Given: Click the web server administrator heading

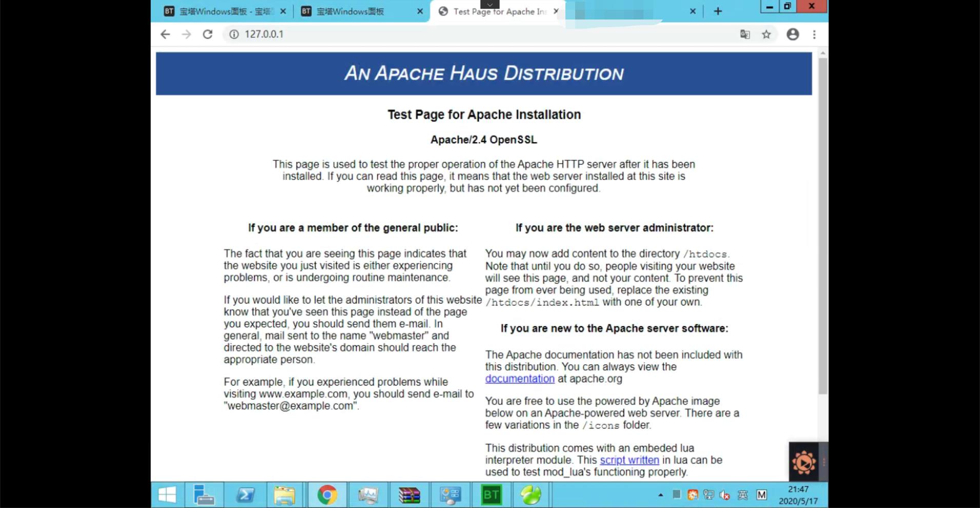Looking at the screenshot, I should pos(614,228).
